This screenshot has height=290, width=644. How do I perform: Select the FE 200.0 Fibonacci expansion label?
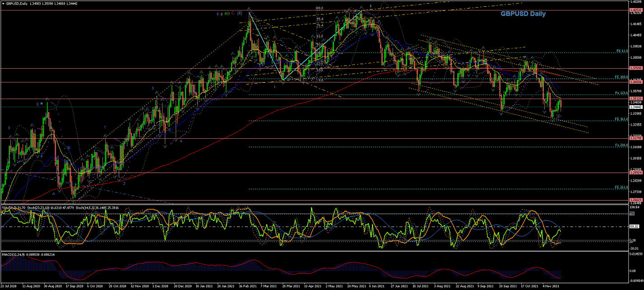click(621, 145)
